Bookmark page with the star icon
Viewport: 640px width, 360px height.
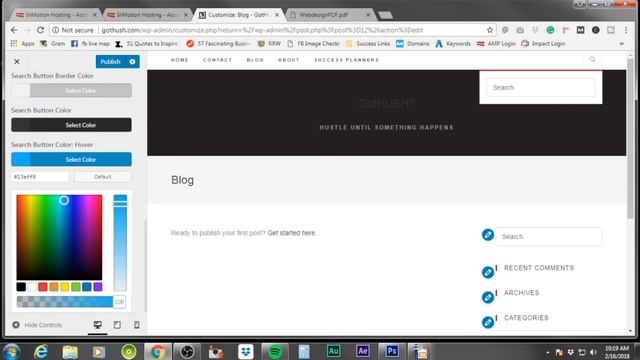(x=490, y=30)
